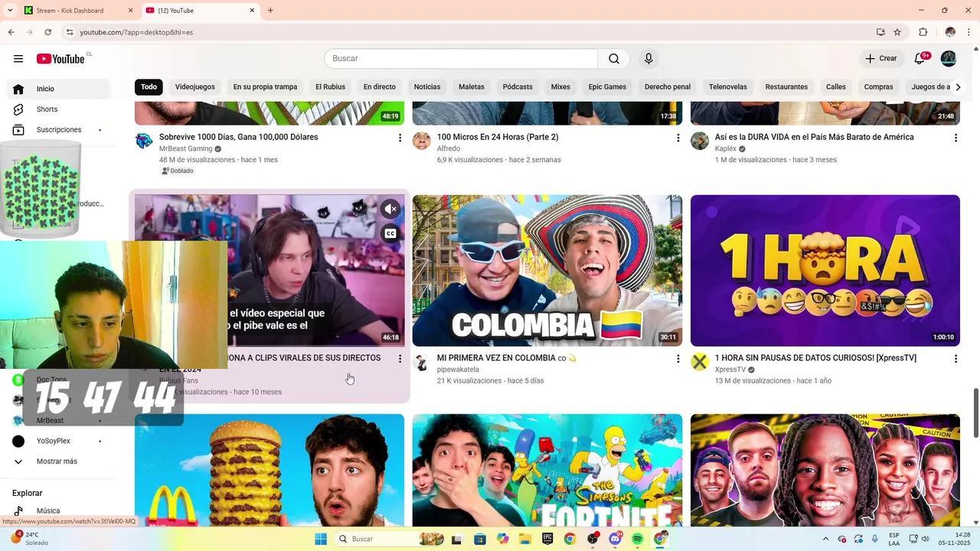Expand Mostrar más in sidebar
Image resolution: width=980 pixels, height=551 pixels.
pos(58,461)
